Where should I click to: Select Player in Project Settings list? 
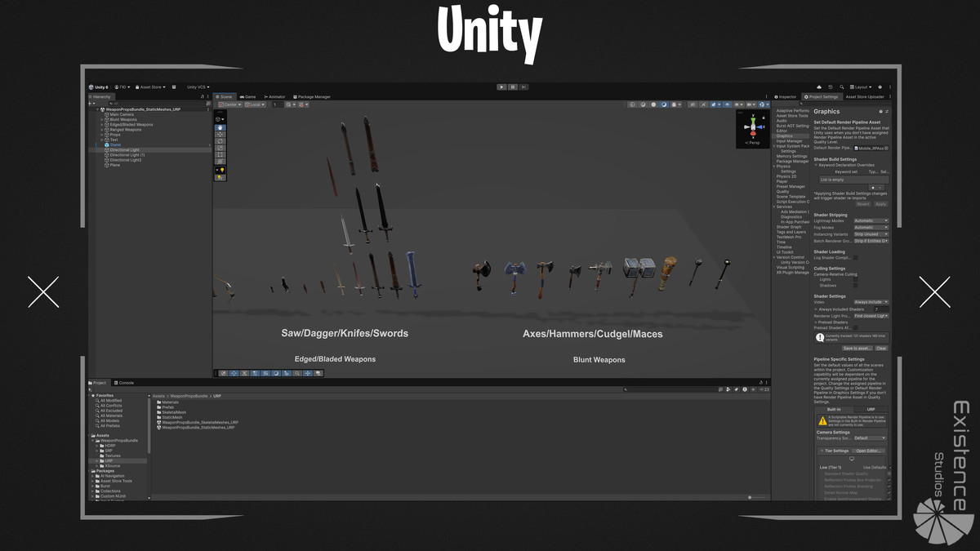coord(782,181)
